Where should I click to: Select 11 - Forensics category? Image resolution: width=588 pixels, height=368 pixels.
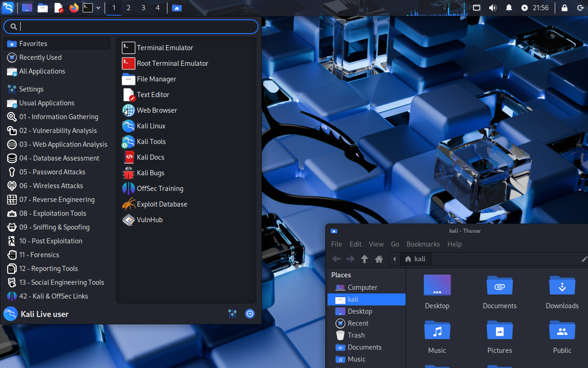(x=57, y=255)
